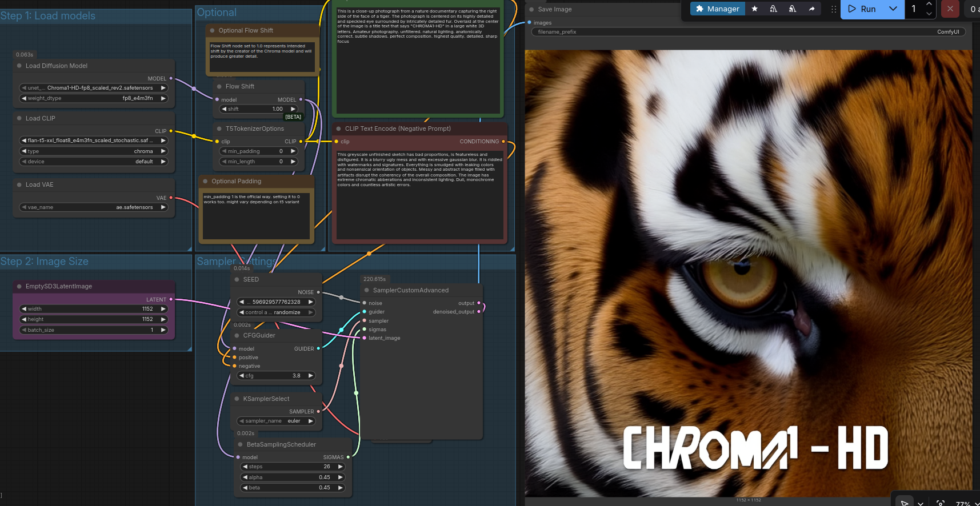
Task: Click the shift value slider in Flow Shift
Action: pyautogui.click(x=259, y=109)
